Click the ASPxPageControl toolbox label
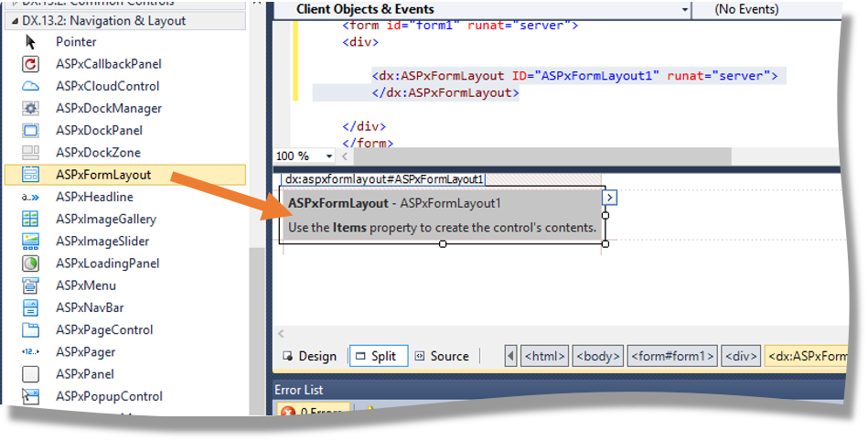This screenshot has height=441, width=868. click(x=104, y=329)
